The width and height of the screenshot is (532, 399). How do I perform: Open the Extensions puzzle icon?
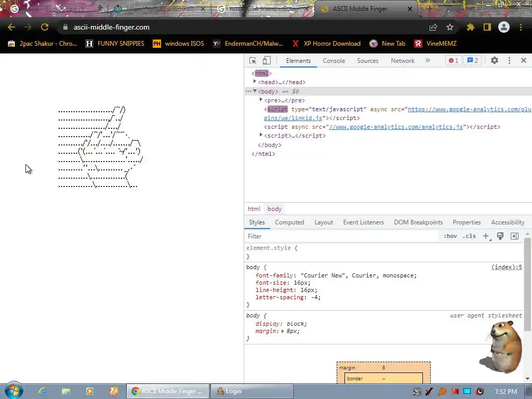click(x=471, y=27)
